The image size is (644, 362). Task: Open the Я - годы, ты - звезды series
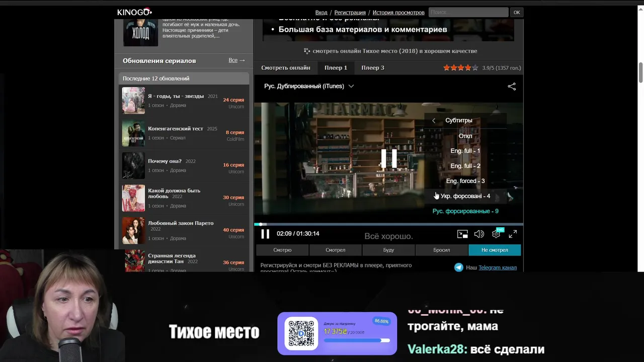pyautogui.click(x=176, y=96)
